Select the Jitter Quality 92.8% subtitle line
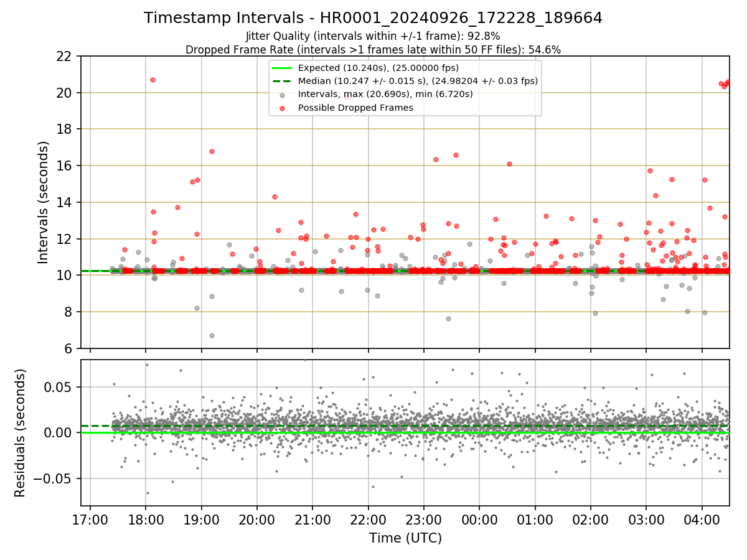 tap(373, 36)
